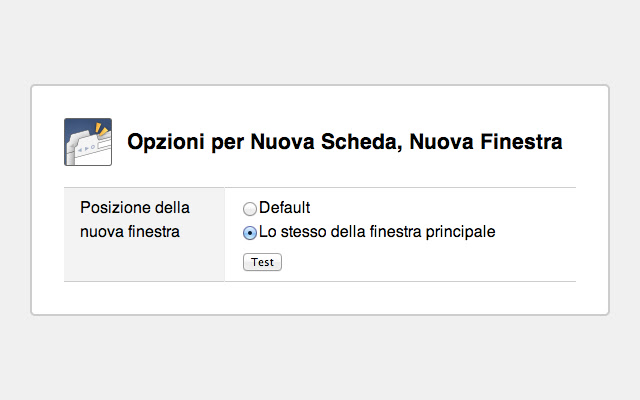The width and height of the screenshot is (640, 400).
Task: Select the Default radio button
Action: [x=250, y=209]
